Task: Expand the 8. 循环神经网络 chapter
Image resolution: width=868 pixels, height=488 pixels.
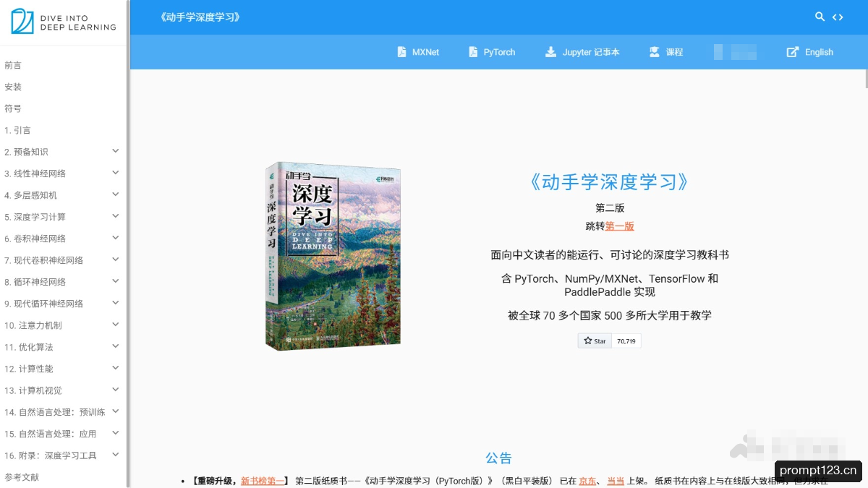Action: click(x=116, y=281)
